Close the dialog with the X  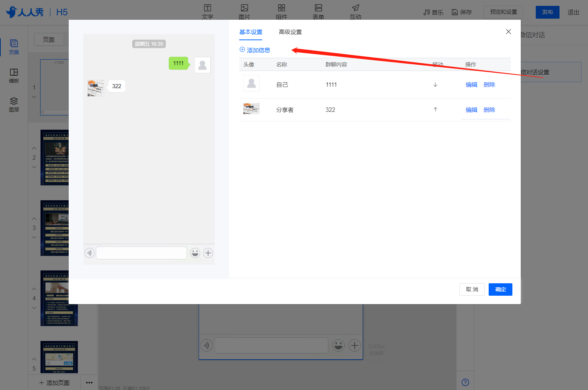click(508, 32)
